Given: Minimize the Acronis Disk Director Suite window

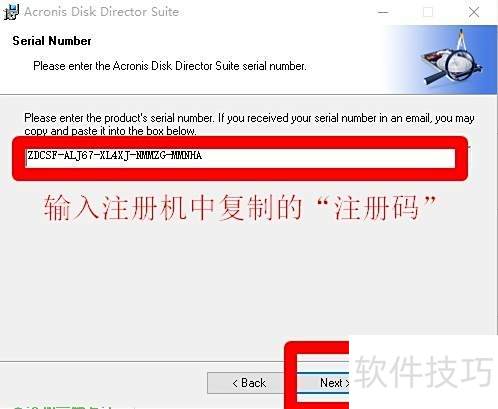Looking at the screenshot, I should [x=383, y=12].
